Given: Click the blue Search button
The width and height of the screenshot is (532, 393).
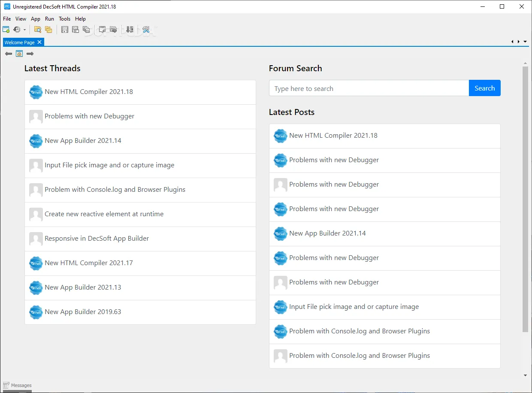Looking at the screenshot, I should pos(485,88).
